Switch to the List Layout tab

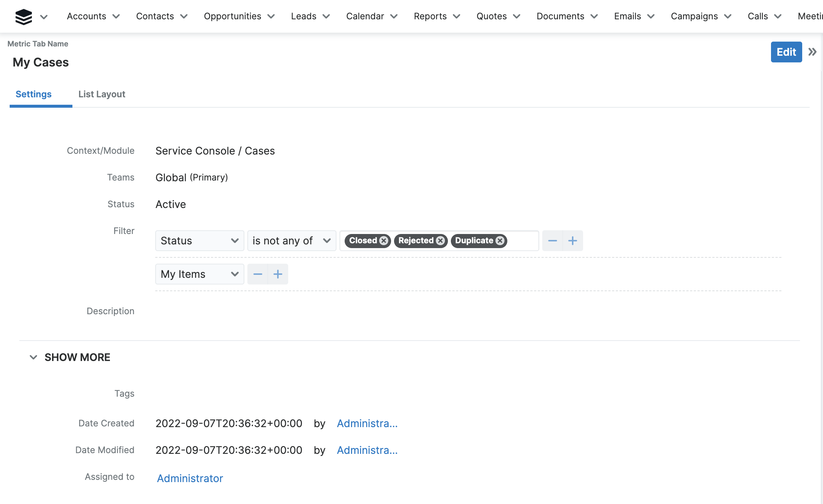click(102, 94)
